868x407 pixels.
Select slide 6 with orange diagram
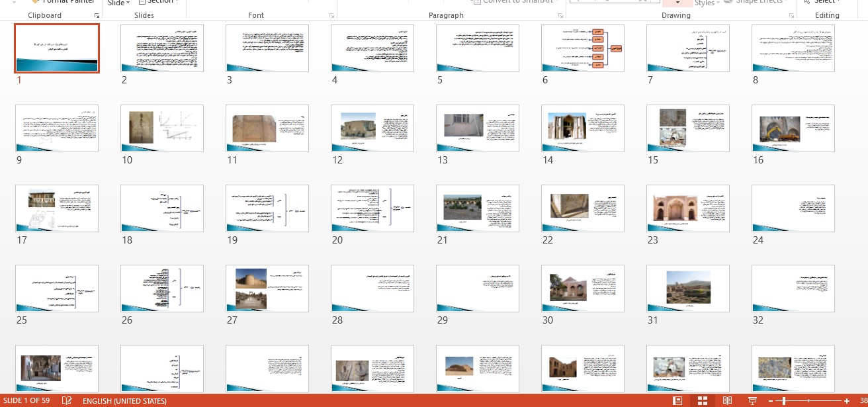(583, 48)
